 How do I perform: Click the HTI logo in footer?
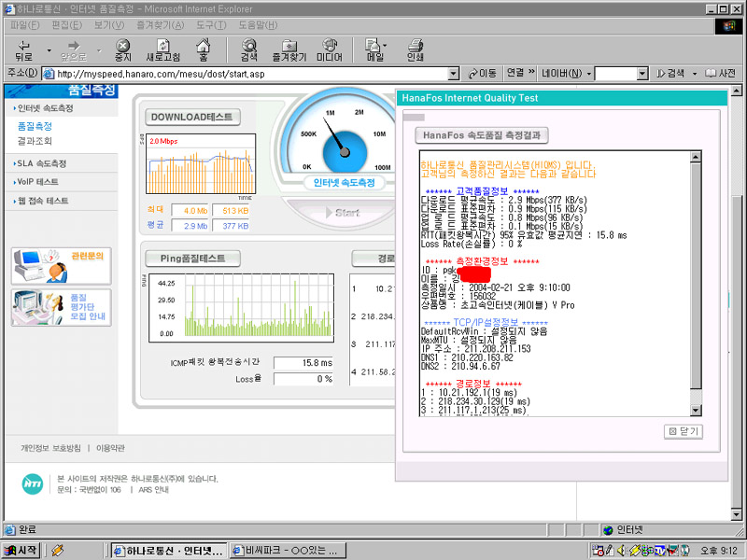[x=33, y=483]
